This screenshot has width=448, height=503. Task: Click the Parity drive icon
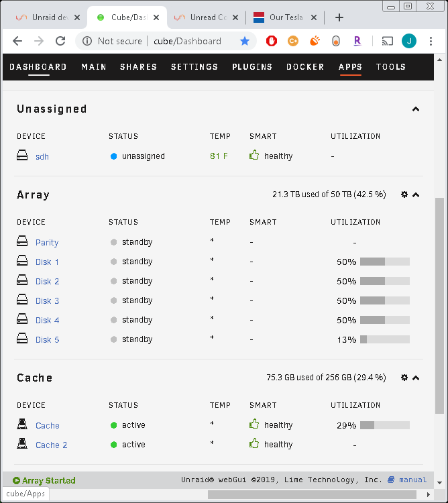click(x=22, y=241)
